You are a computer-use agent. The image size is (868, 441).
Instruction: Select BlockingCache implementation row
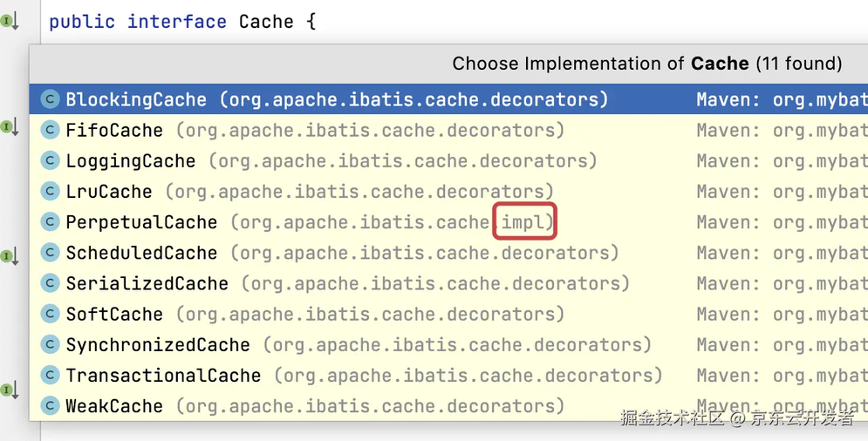click(448, 99)
